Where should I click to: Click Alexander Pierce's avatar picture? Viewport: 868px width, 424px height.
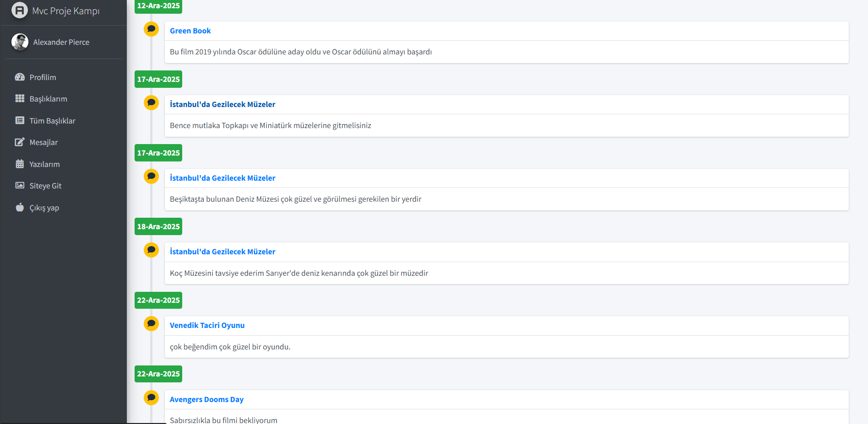pyautogui.click(x=20, y=42)
